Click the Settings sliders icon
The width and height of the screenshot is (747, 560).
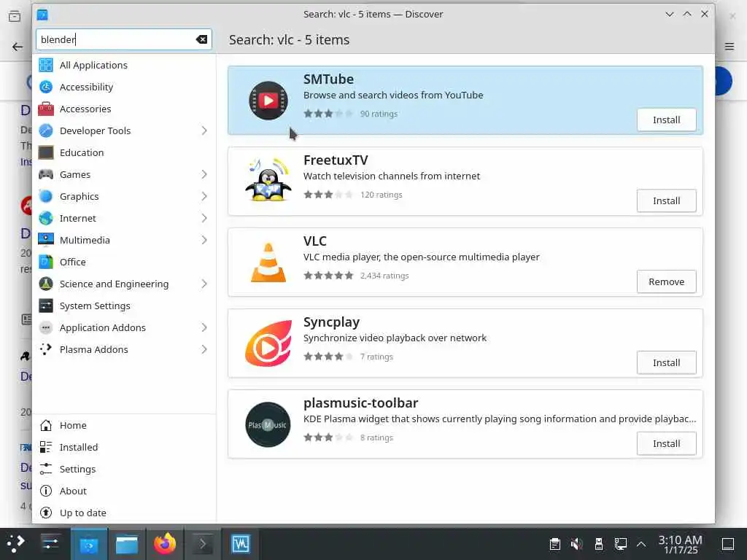(x=46, y=469)
